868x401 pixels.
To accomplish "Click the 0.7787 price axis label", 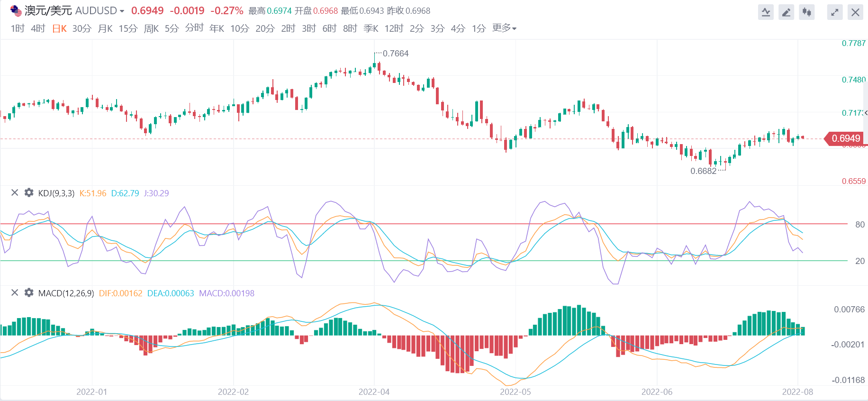I will pyautogui.click(x=853, y=43).
